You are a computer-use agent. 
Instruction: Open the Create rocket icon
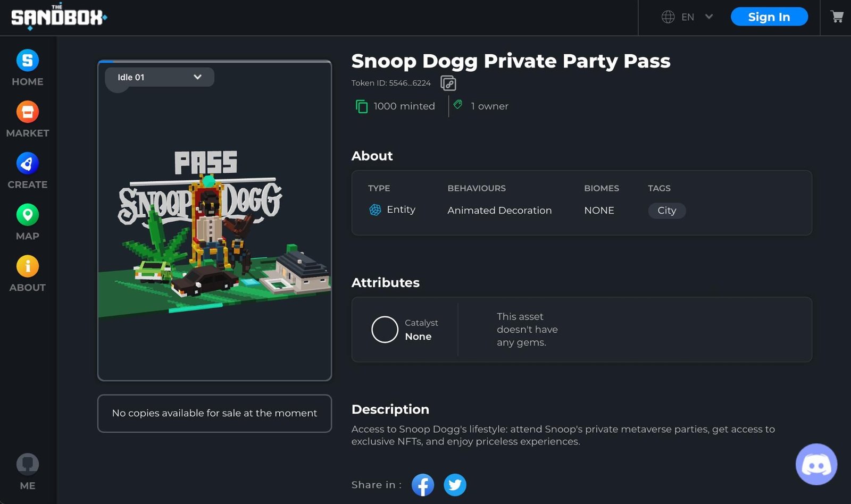coord(28,163)
